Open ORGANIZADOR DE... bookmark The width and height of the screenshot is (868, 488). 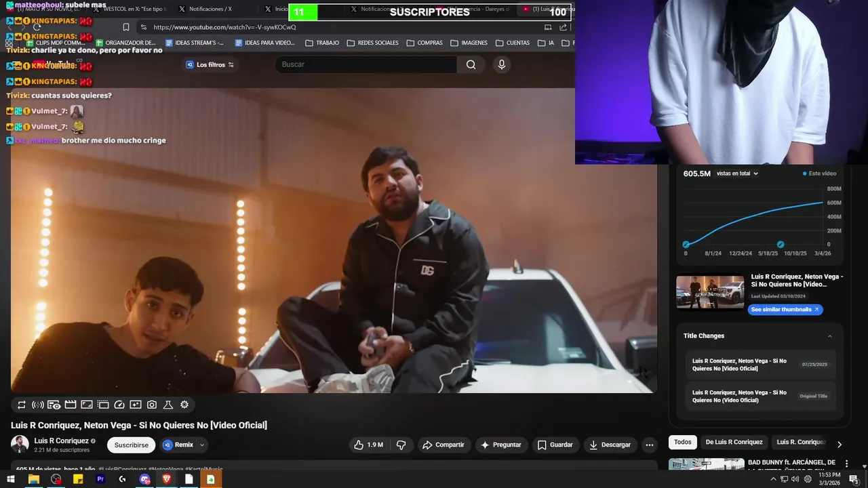pyautogui.click(x=125, y=43)
